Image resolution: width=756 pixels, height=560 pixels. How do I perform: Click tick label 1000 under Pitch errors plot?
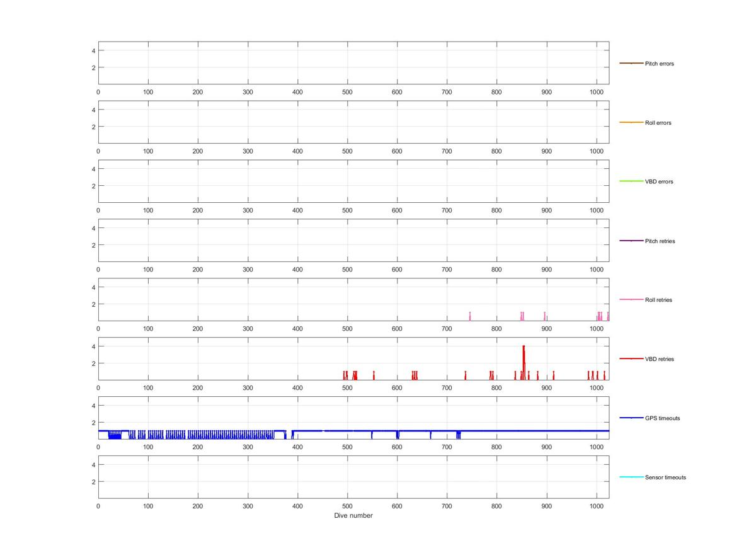(x=596, y=91)
